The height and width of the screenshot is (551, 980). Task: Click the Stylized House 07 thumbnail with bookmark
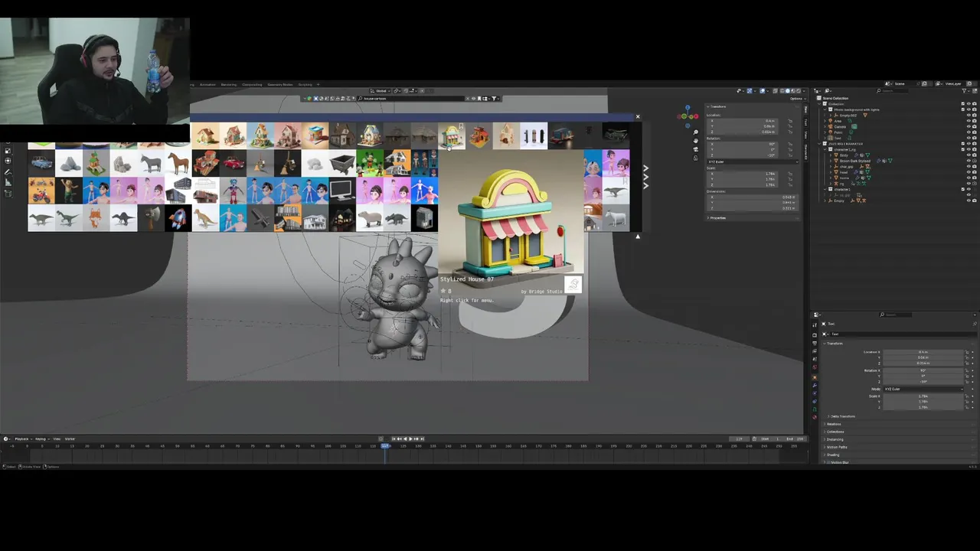[452, 136]
